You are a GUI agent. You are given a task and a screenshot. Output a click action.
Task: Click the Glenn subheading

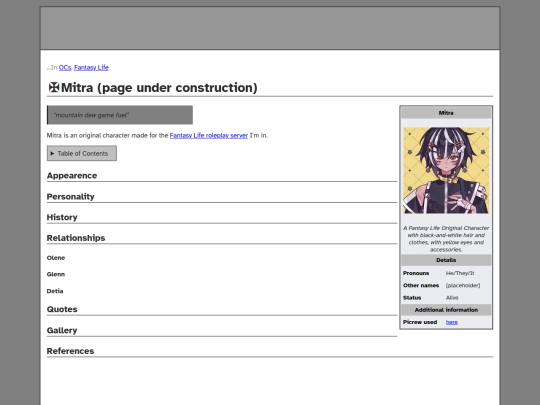56,274
